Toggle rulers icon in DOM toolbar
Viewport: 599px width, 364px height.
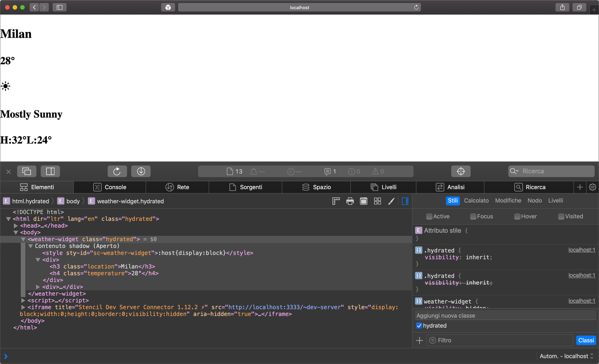(x=336, y=201)
